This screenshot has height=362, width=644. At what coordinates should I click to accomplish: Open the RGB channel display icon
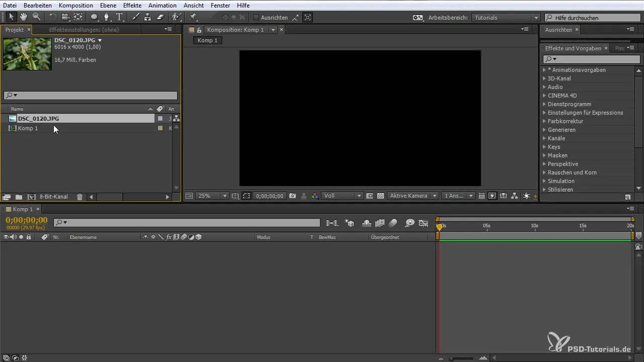315,196
